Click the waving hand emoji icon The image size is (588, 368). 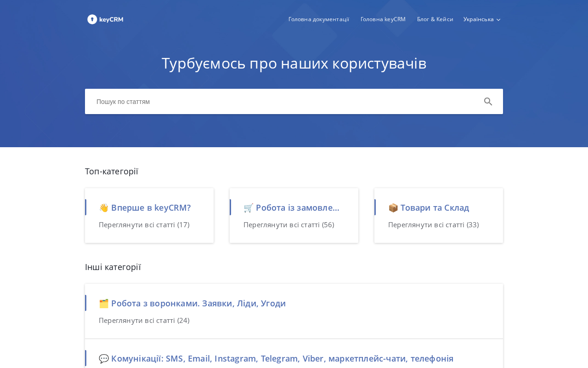(x=104, y=208)
